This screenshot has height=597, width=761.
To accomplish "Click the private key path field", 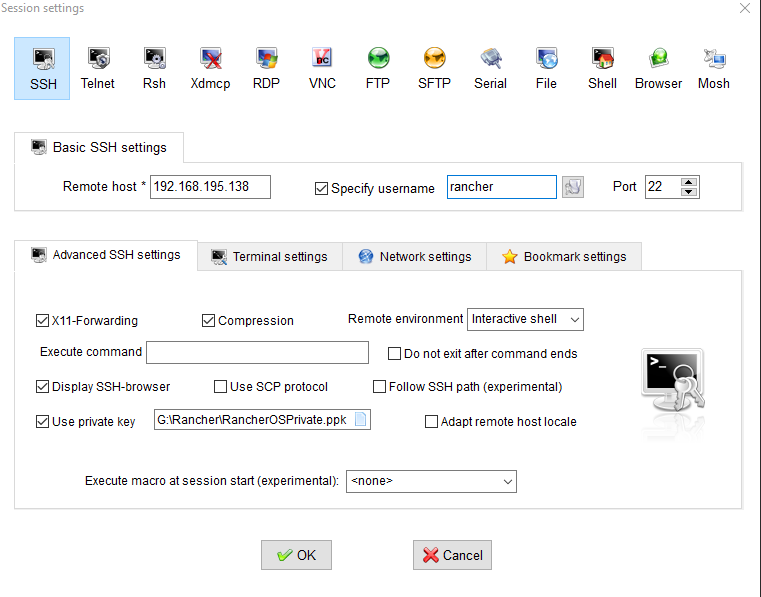I will tap(262, 419).
